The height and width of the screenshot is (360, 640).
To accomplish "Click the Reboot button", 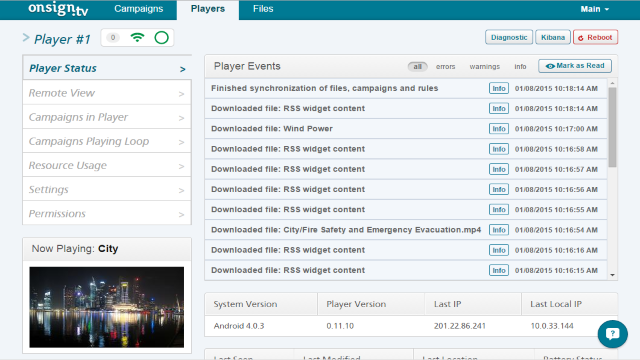I will pos(596,37).
